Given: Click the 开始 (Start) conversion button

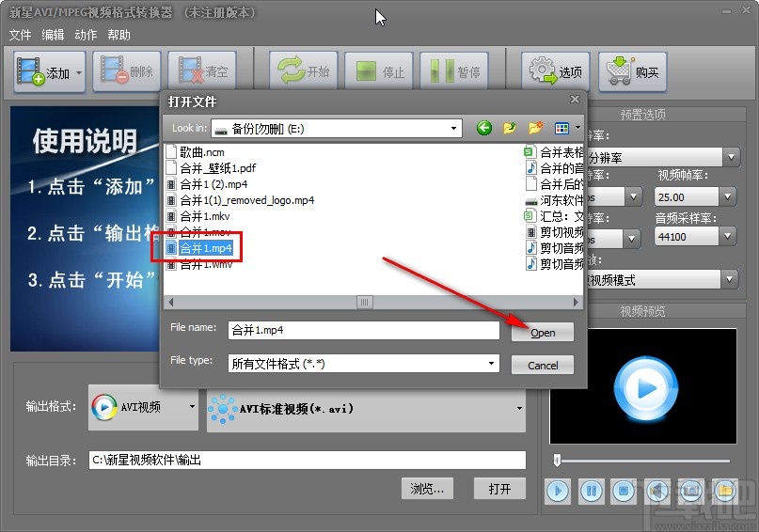Looking at the screenshot, I should pyautogui.click(x=303, y=72).
